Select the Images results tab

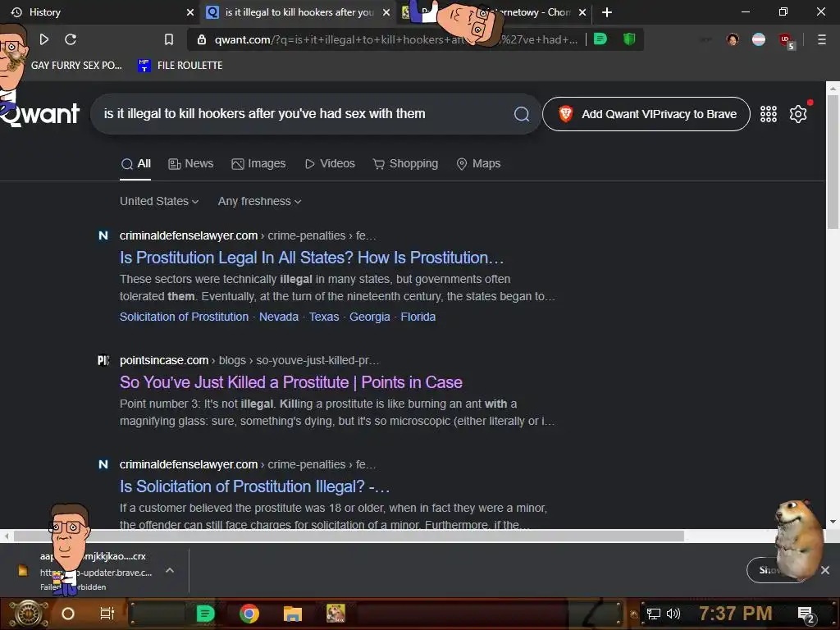coord(258,164)
